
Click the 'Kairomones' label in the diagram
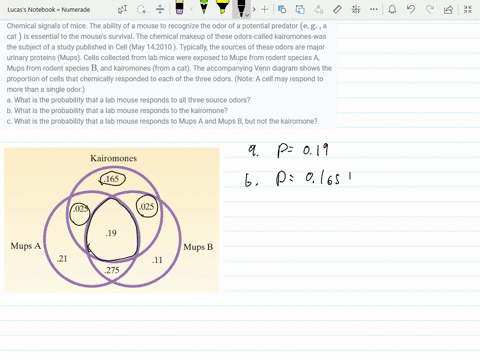tap(113, 158)
